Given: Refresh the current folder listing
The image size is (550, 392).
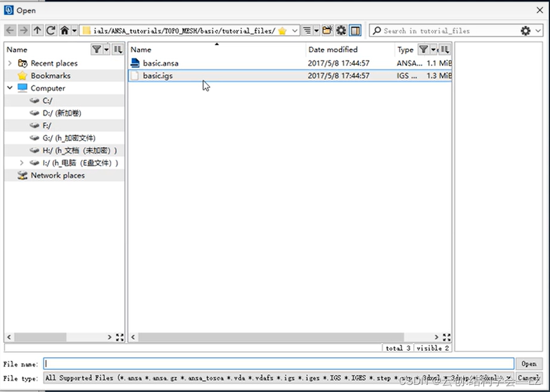Looking at the screenshot, I should pos(51,30).
